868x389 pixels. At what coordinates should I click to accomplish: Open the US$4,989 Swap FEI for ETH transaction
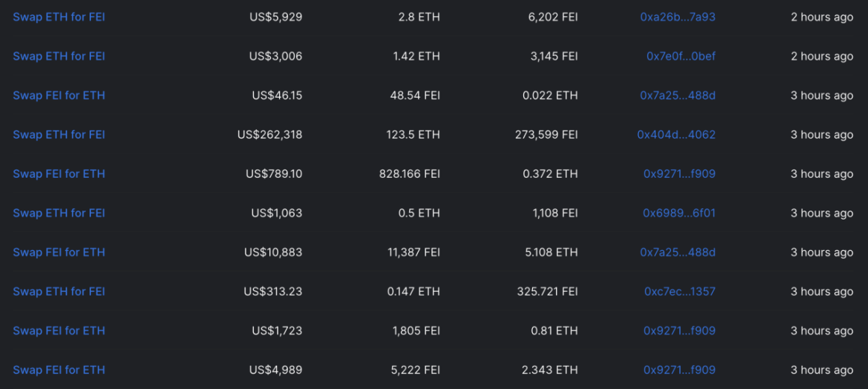(59, 370)
